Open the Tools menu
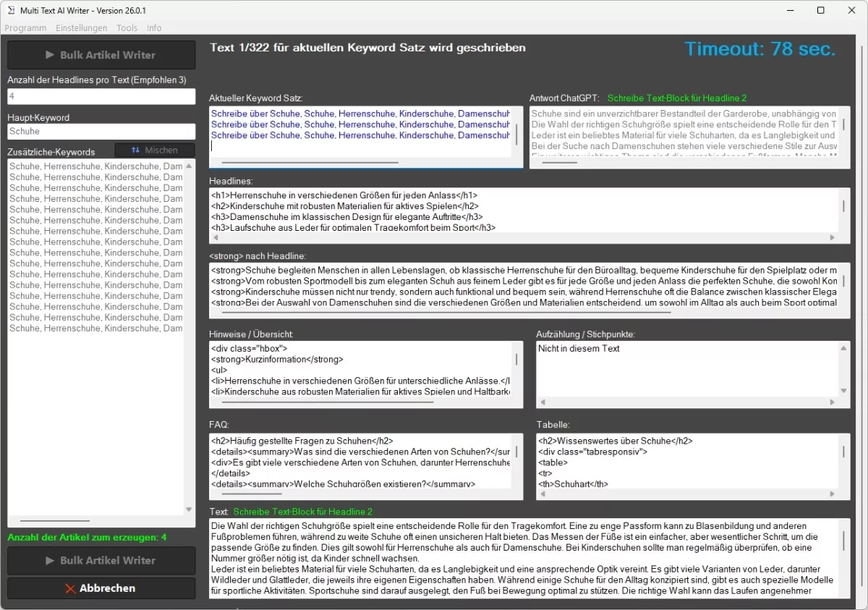The image size is (868, 610). pyautogui.click(x=127, y=28)
